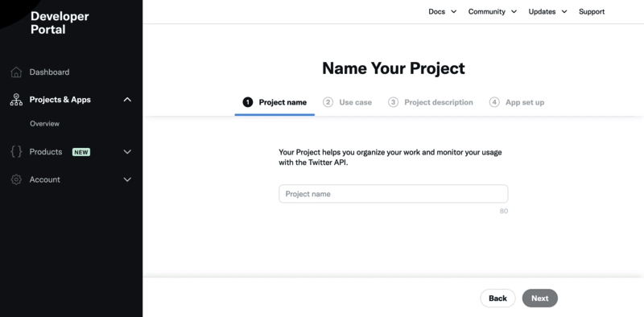
Task: Click the Account gear icon
Action: coord(16,179)
